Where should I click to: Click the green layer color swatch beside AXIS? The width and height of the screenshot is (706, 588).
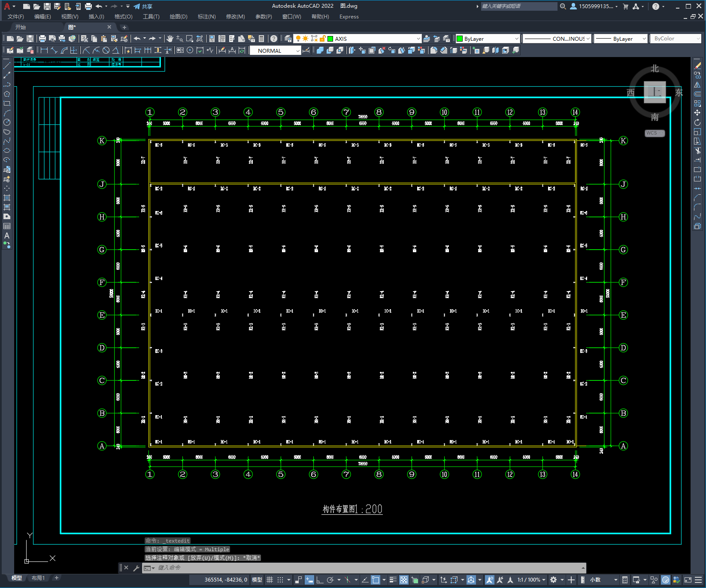click(330, 39)
